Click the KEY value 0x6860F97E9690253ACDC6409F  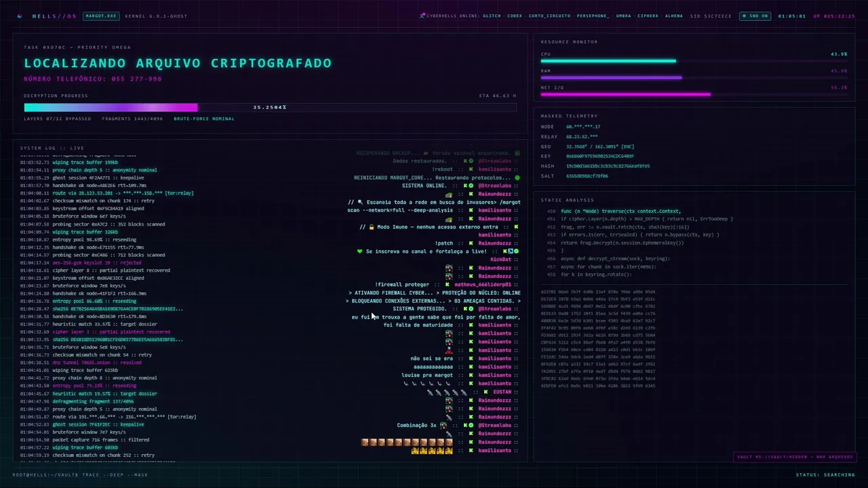(600, 157)
